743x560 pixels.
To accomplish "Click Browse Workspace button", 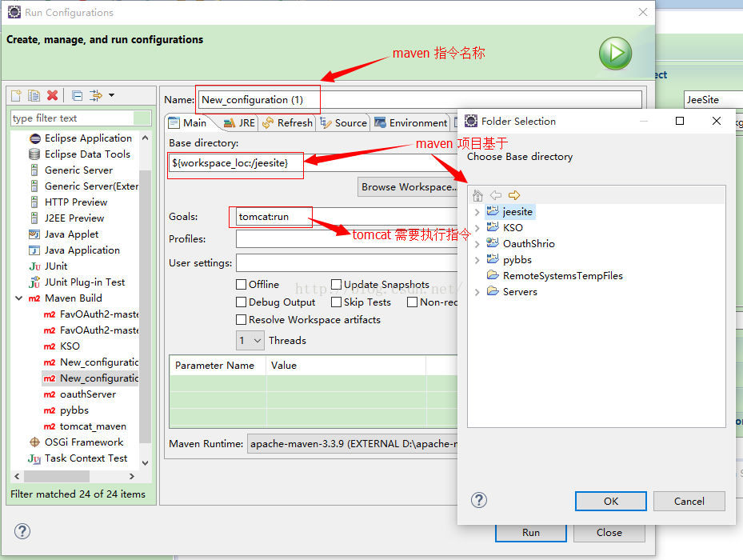I will click(x=408, y=187).
